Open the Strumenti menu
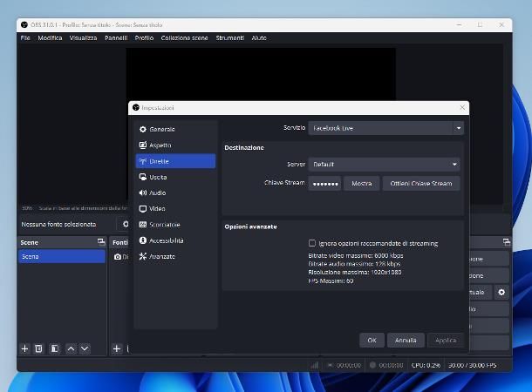The width and height of the screenshot is (532, 392). (x=230, y=38)
